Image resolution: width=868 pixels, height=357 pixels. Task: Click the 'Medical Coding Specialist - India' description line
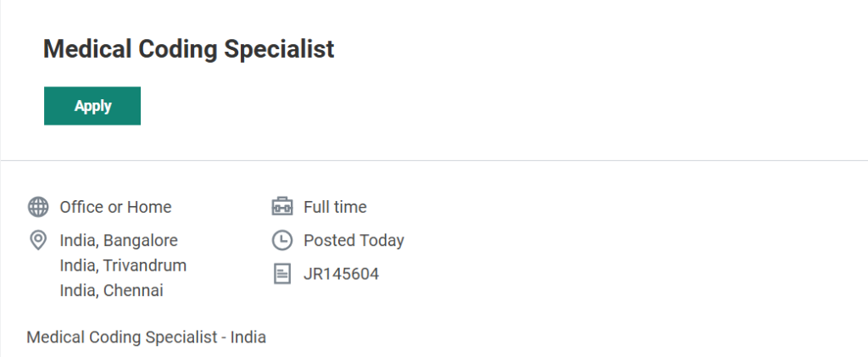(x=146, y=337)
